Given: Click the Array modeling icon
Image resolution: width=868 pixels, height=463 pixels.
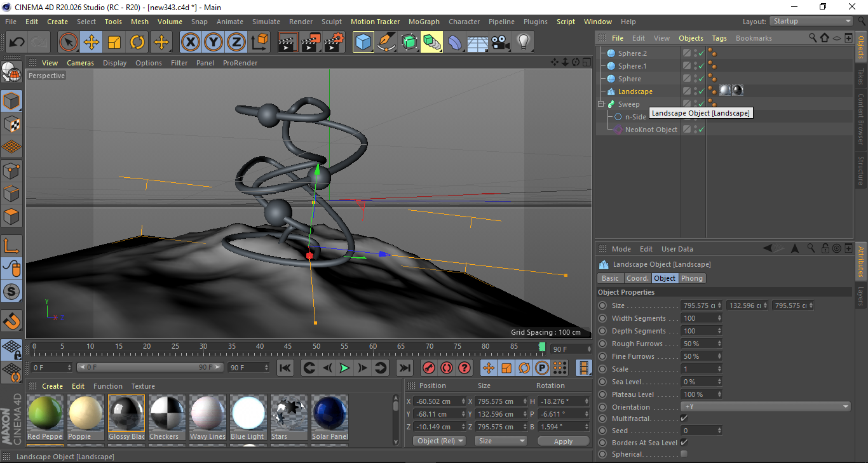Looking at the screenshot, I should [x=432, y=43].
